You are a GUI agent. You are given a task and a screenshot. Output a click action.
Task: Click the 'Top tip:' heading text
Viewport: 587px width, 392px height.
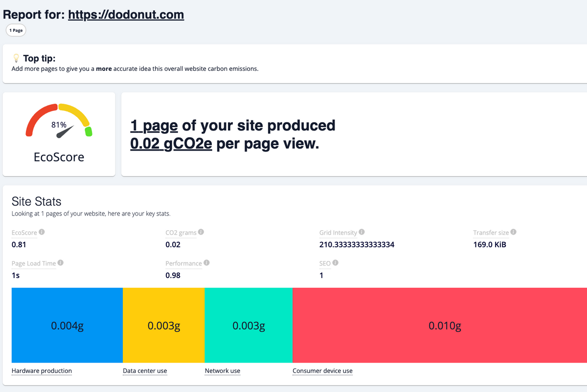(x=39, y=59)
